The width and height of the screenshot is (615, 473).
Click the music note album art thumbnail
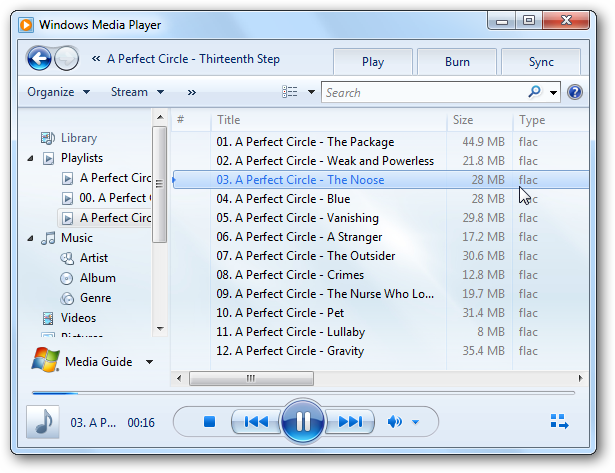point(43,422)
